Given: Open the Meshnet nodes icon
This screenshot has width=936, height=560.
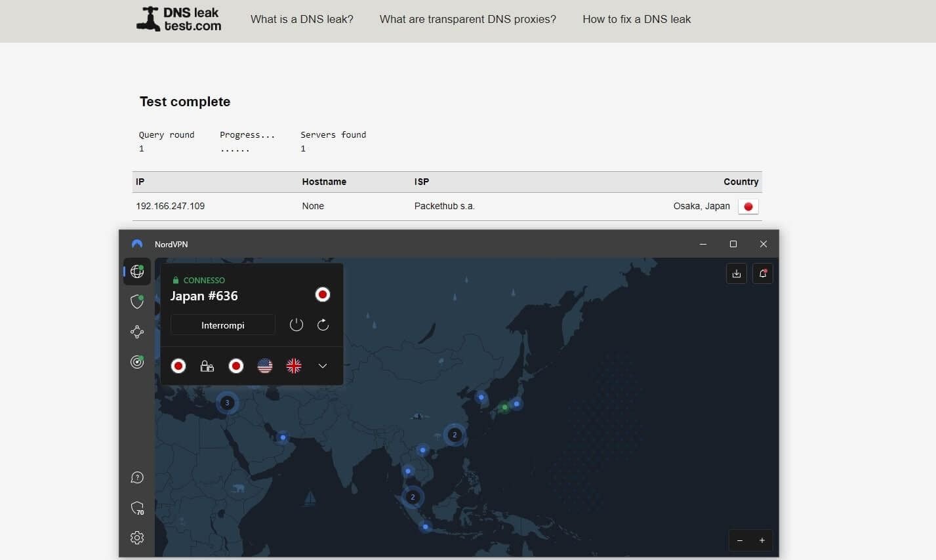Looking at the screenshot, I should point(137,332).
